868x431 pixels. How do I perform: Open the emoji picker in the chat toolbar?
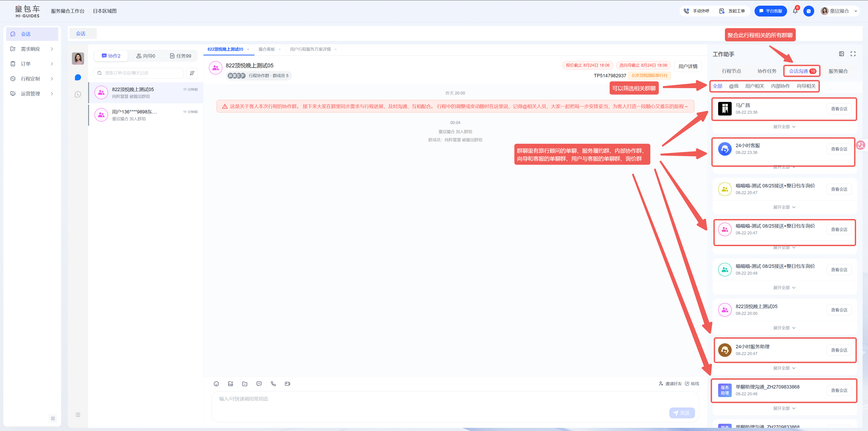point(216,384)
